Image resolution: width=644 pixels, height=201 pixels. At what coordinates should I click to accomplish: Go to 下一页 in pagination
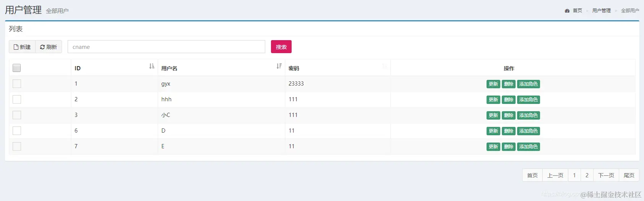606,175
